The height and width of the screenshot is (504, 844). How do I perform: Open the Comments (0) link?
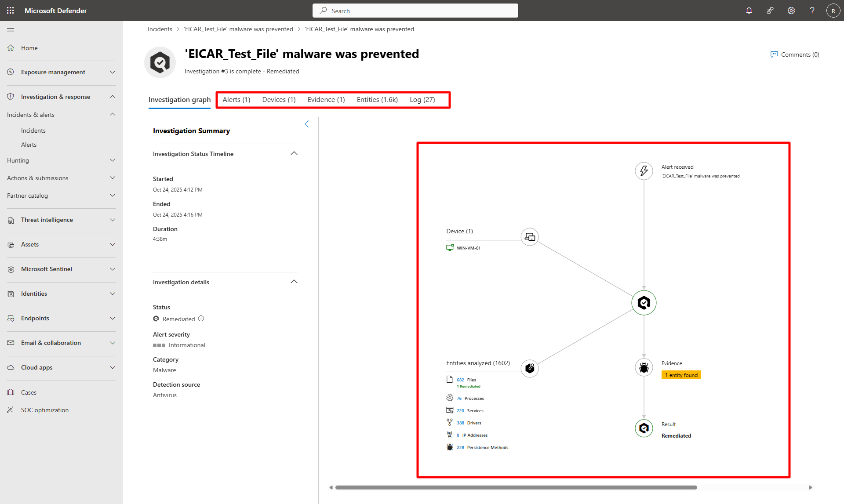coord(795,54)
